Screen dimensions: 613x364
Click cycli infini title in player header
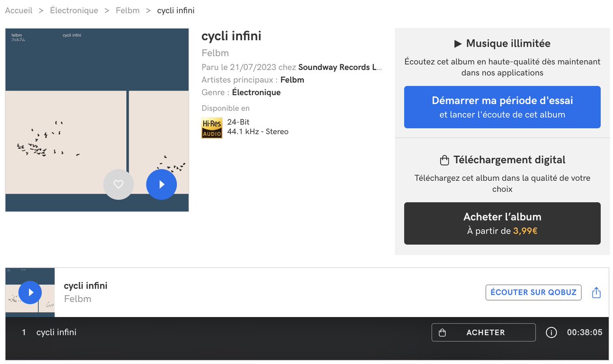pyautogui.click(x=86, y=286)
